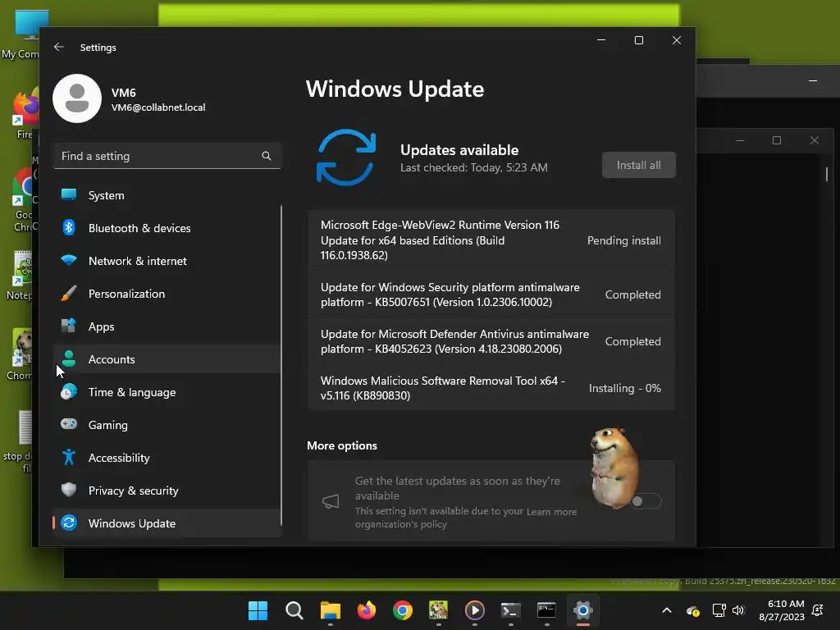
Task: Click the blue update sync arrows icon
Action: tap(346, 157)
